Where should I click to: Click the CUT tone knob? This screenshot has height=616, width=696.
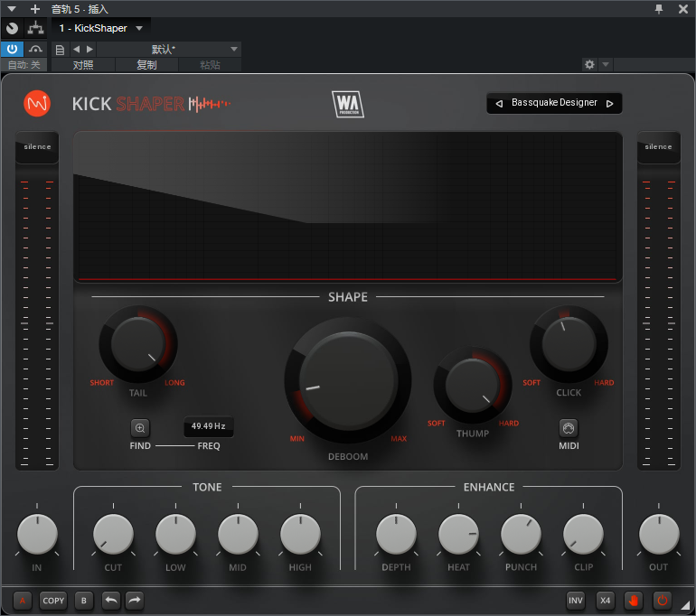point(113,535)
